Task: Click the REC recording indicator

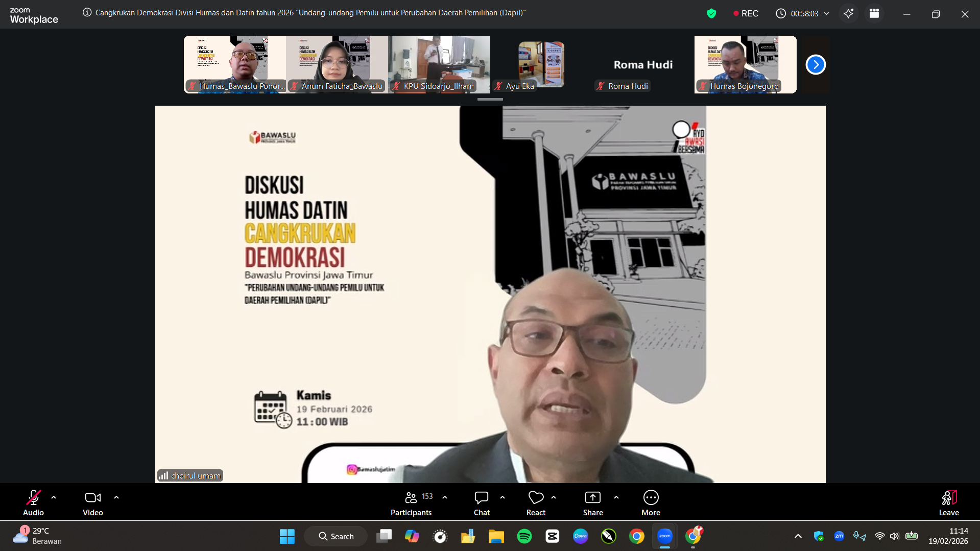Action: (x=746, y=13)
